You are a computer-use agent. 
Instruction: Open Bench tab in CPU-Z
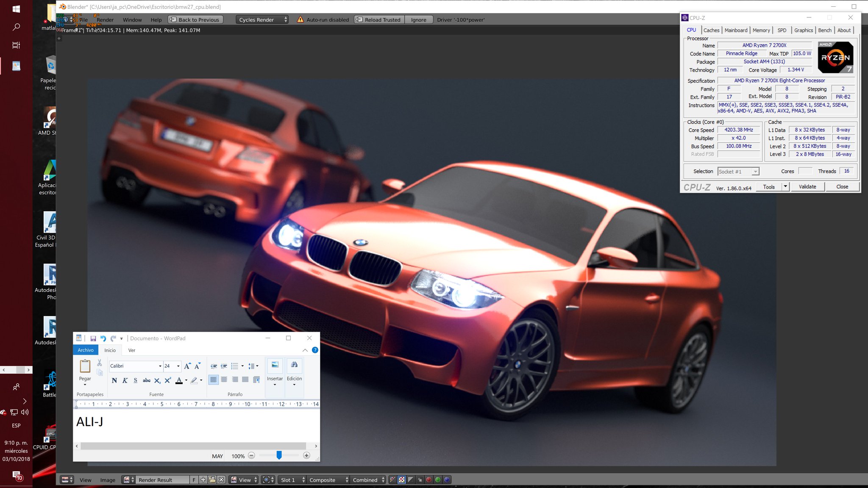(x=824, y=30)
